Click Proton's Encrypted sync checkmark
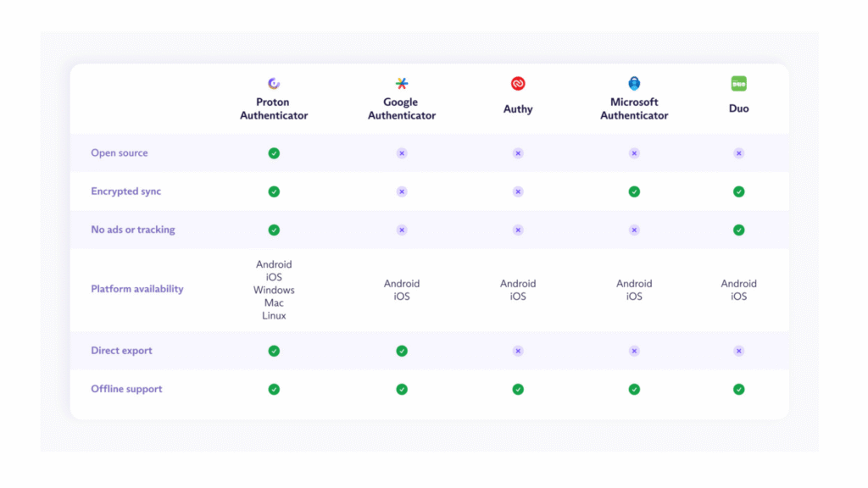 click(274, 191)
